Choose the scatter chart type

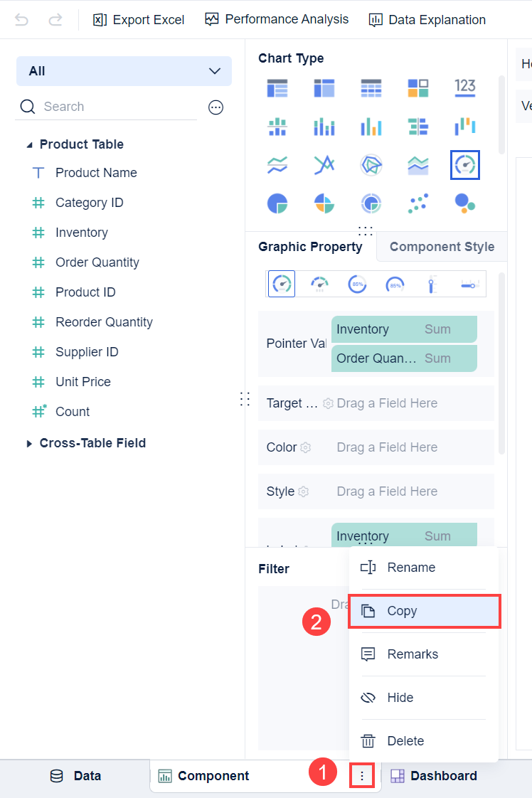pos(417,203)
